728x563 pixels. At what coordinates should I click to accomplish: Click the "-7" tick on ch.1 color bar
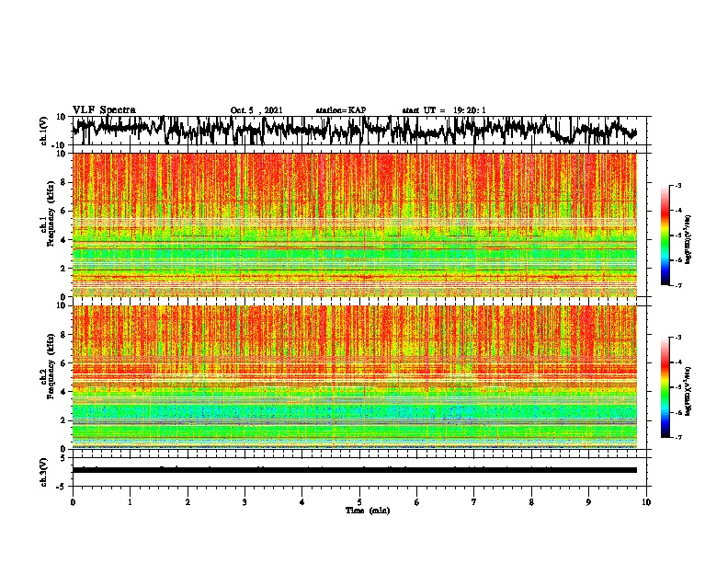[x=678, y=285]
